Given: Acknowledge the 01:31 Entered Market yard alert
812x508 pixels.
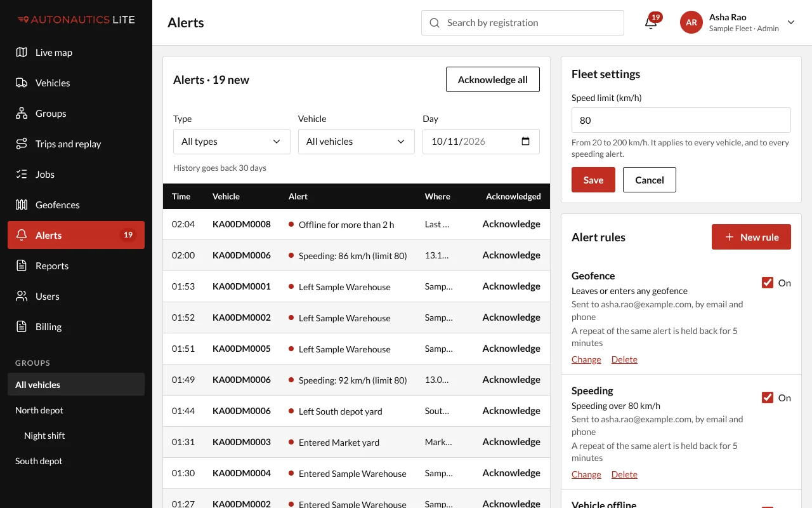Looking at the screenshot, I should point(511,442).
